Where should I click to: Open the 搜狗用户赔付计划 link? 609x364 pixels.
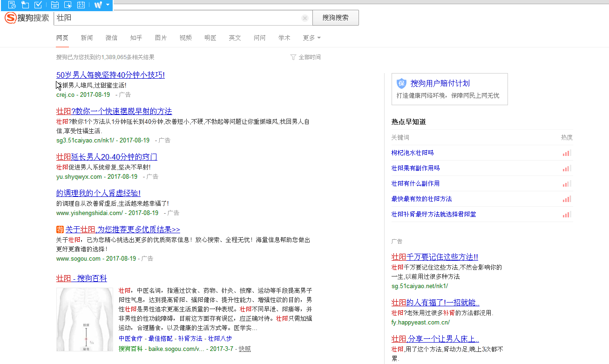click(x=440, y=83)
